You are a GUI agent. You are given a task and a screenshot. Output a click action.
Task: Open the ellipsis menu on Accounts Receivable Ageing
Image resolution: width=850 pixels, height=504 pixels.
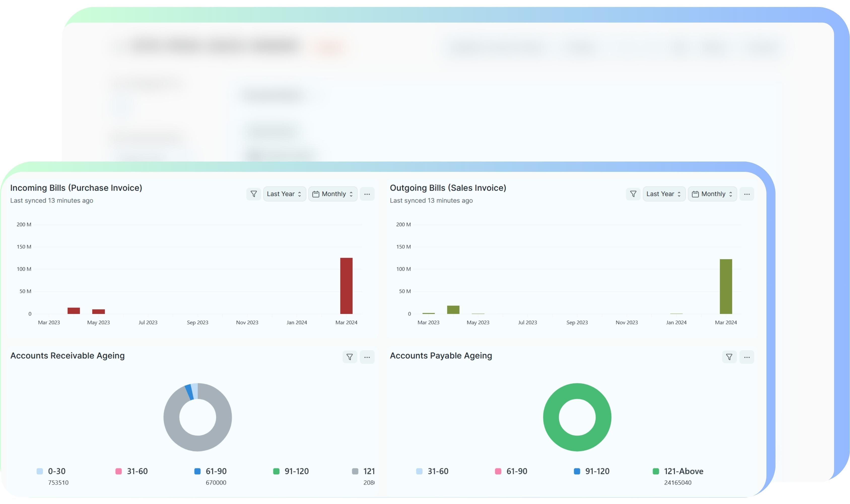coord(367,357)
